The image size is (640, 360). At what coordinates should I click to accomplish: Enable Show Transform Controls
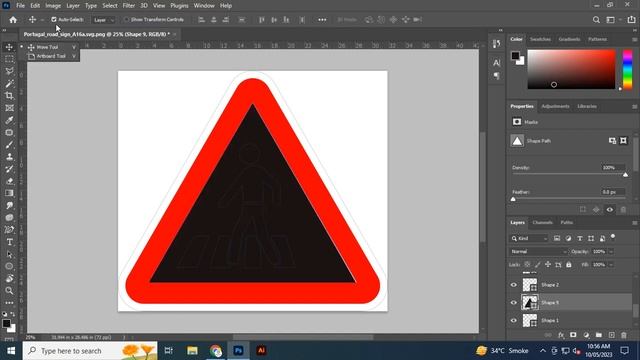pos(126,20)
